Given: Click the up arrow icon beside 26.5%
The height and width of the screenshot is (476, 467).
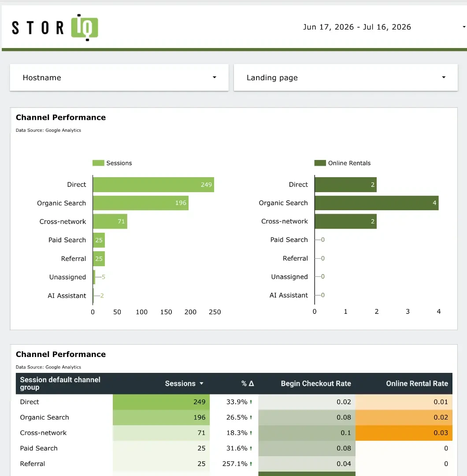Looking at the screenshot, I should point(251,417).
